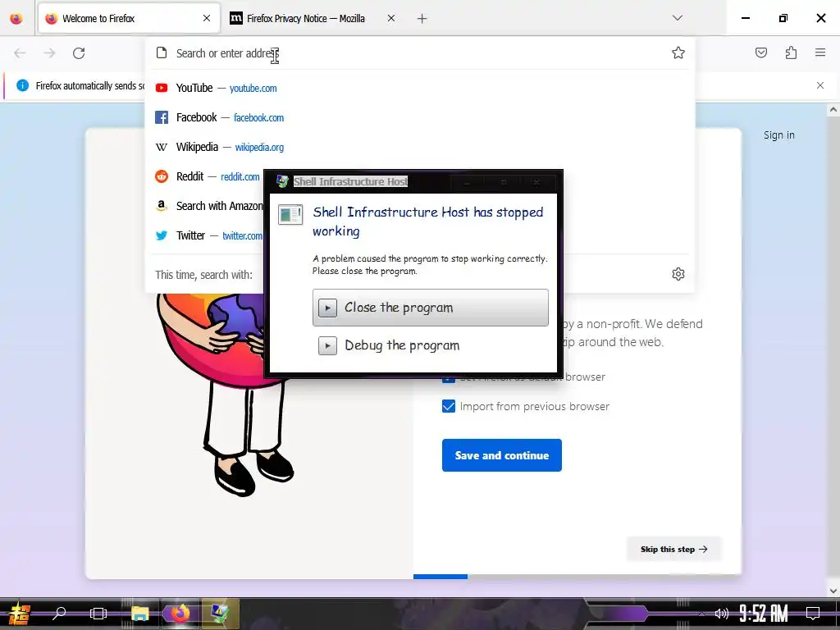Open taskbar Search magnifier

click(59, 613)
